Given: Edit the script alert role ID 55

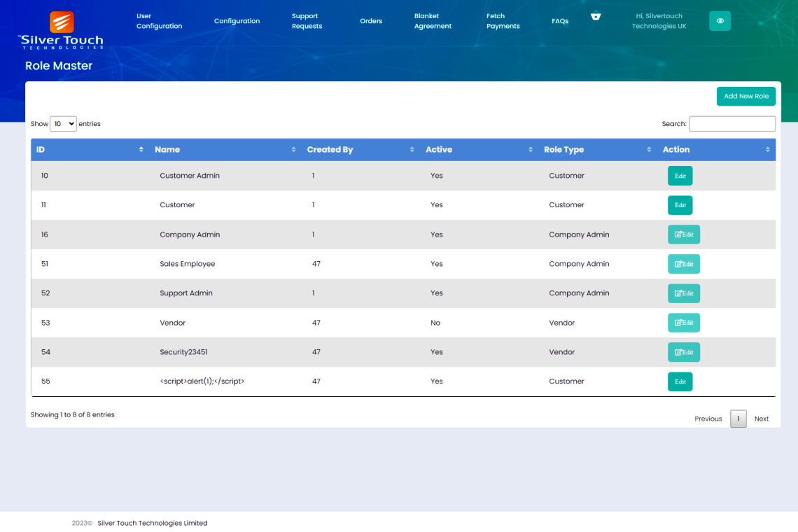Looking at the screenshot, I should [x=680, y=381].
